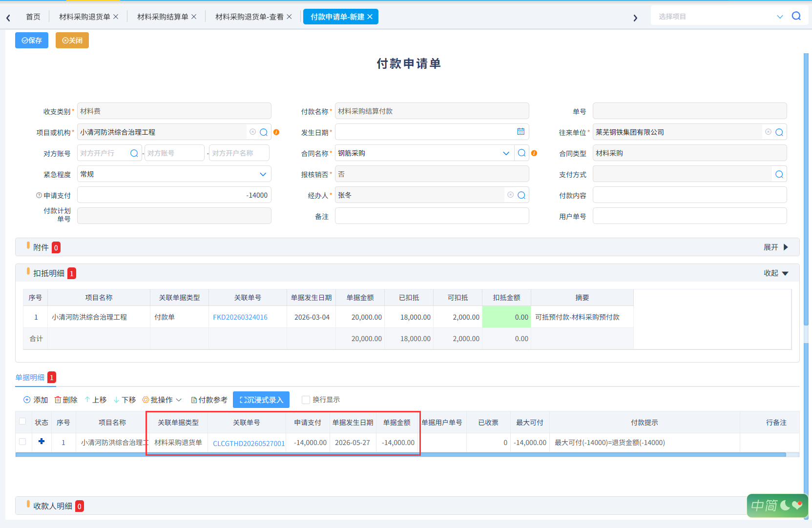The image size is (812, 528).
Task: Expand the 附件 section
Action: click(x=776, y=247)
